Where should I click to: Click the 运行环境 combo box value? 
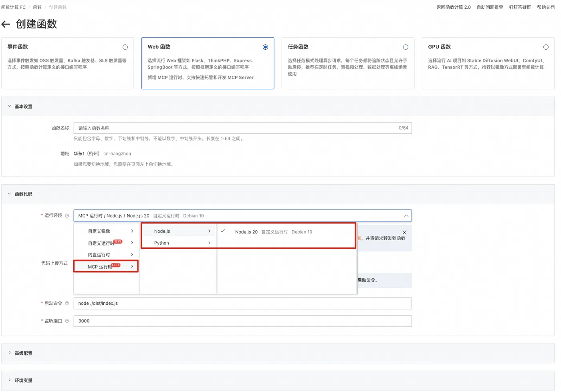pos(242,216)
